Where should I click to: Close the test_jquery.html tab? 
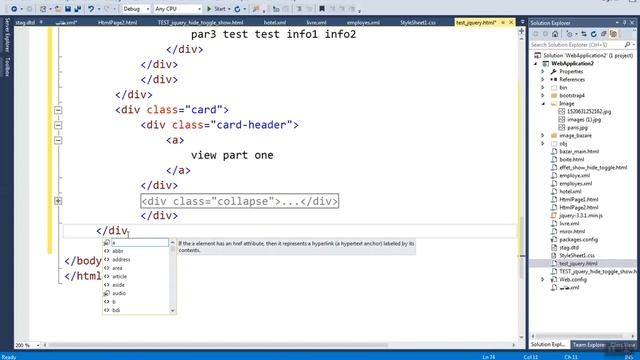[511, 22]
